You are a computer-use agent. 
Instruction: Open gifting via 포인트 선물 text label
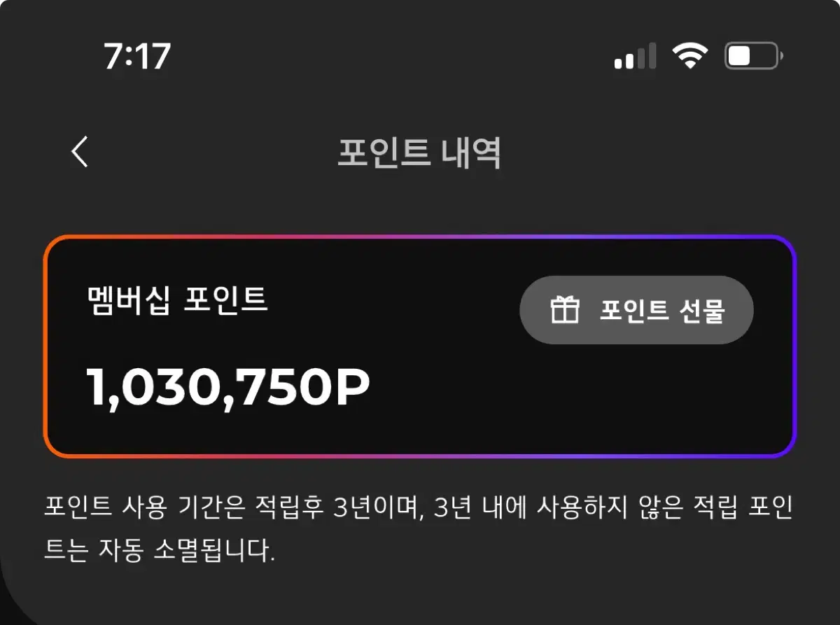click(x=661, y=310)
